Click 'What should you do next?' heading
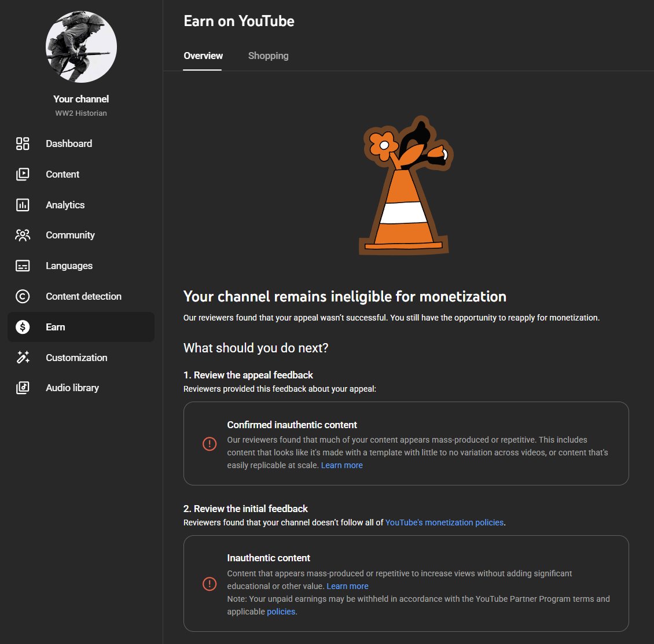The height and width of the screenshot is (644, 654). point(256,348)
